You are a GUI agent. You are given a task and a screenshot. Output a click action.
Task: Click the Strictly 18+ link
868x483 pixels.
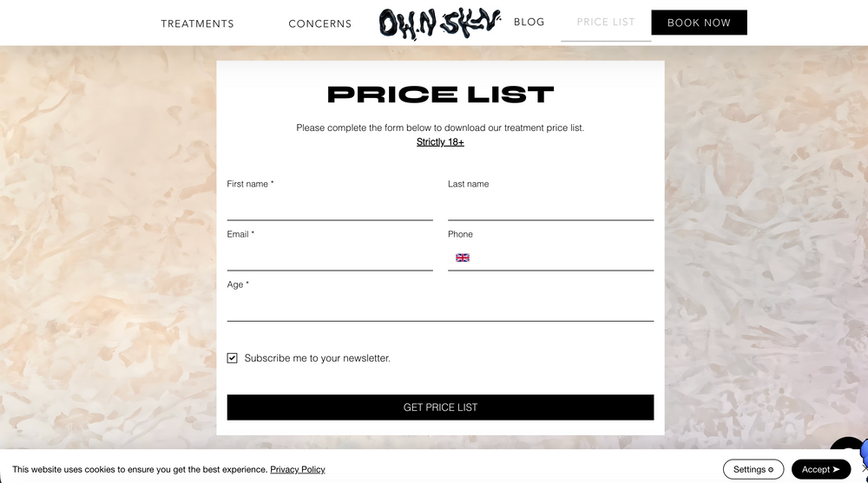(x=440, y=142)
